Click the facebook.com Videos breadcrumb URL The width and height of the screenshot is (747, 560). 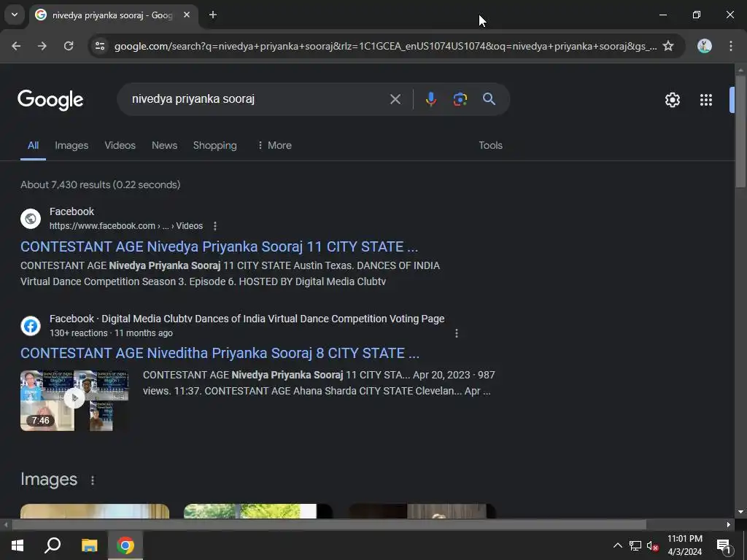[126, 226]
